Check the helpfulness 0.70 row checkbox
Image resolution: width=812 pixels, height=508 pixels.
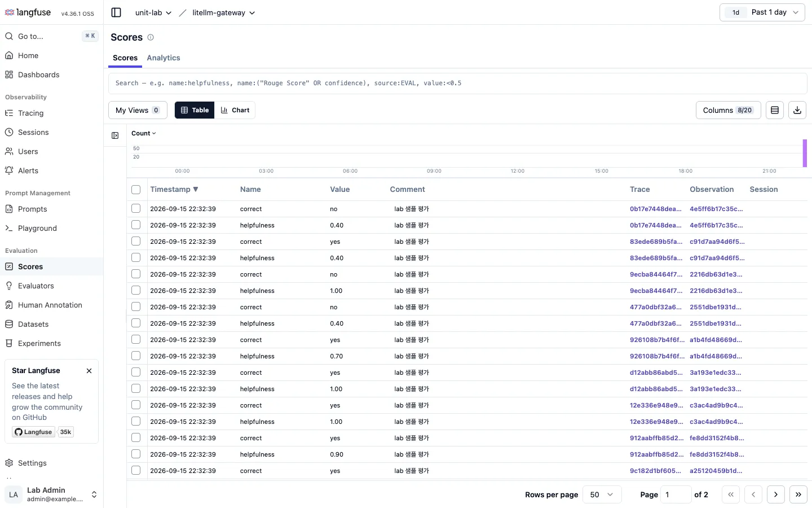(x=136, y=356)
